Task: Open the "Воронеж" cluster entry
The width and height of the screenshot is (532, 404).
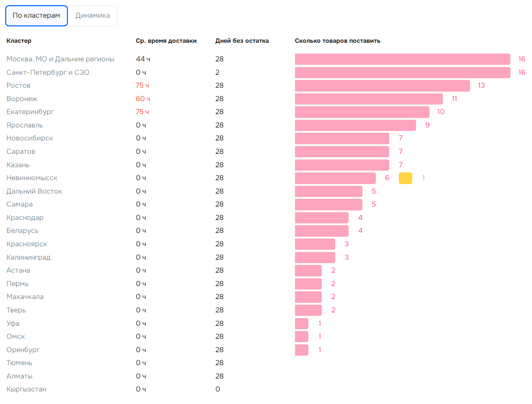Action: 22,99
